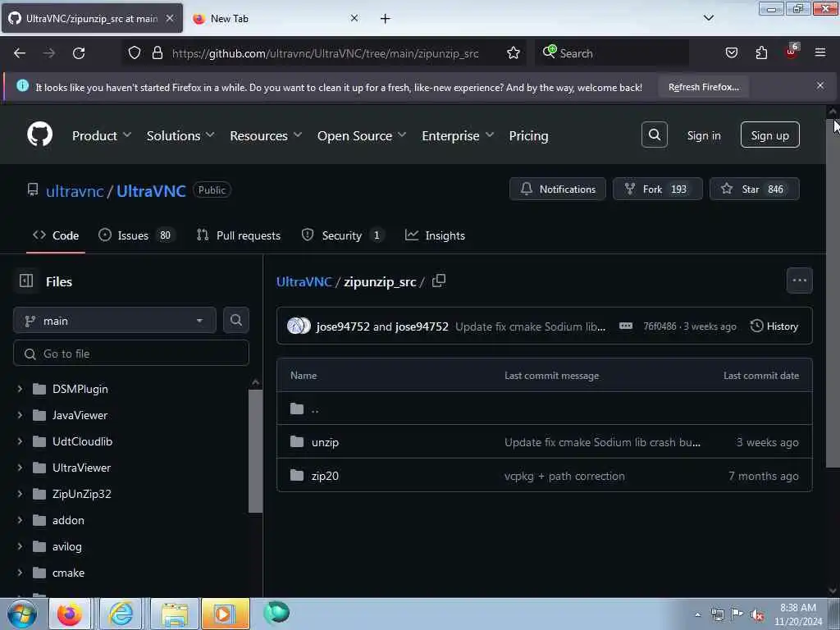
Task: Open the Firefox hamburger menu
Action: [820, 52]
